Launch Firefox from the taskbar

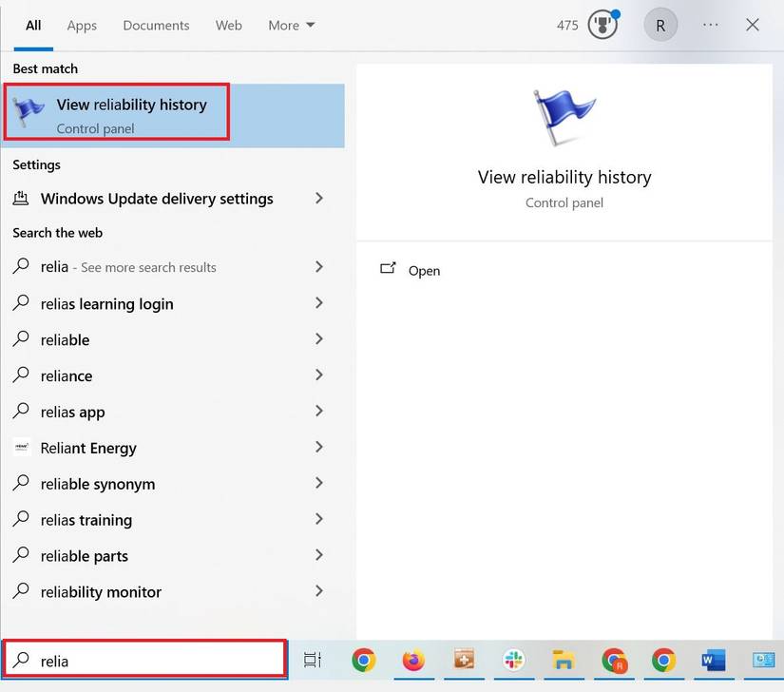pyautogui.click(x=412, y=659)
